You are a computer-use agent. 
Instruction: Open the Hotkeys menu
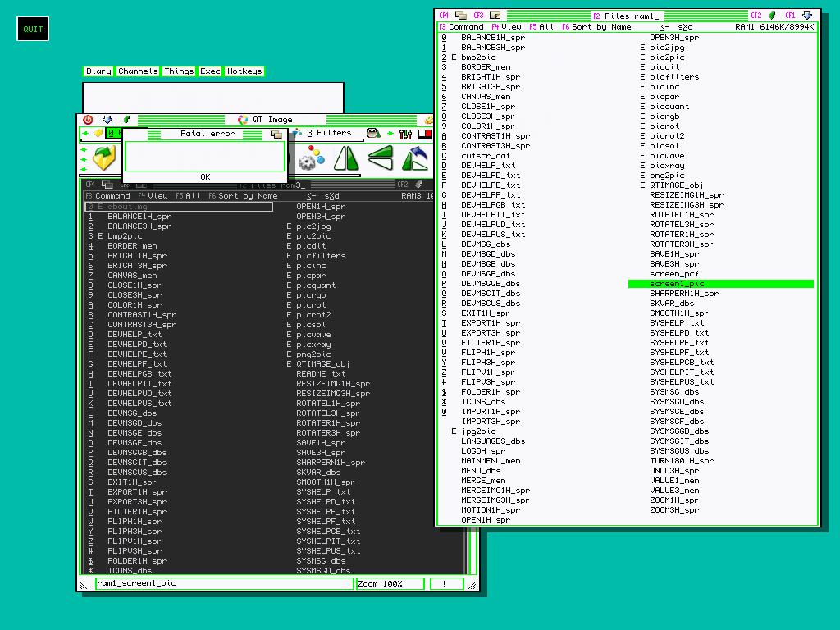click(244, 71)
